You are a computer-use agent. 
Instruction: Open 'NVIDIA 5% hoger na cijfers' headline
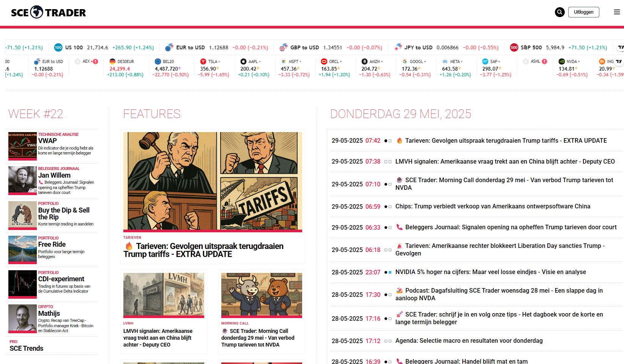coord(491,272)
